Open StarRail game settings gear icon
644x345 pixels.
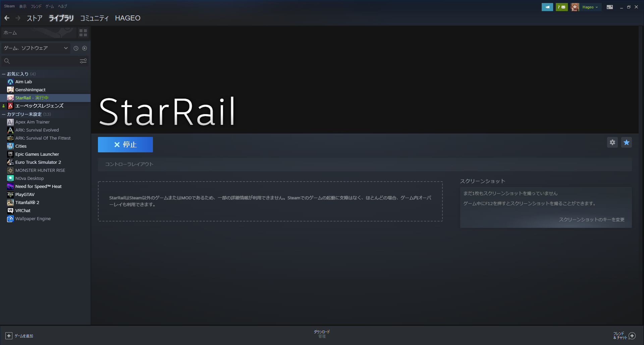pyautogui.click(x=612, y=142)
